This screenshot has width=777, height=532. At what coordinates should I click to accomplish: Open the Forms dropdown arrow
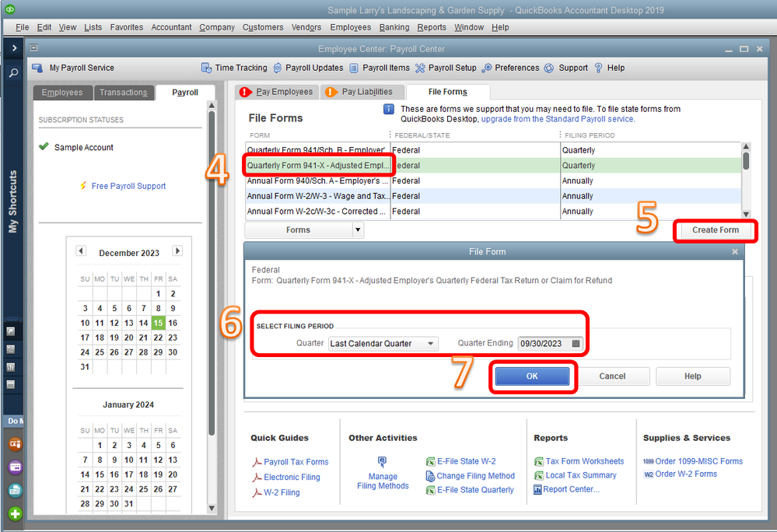point(358,230)
